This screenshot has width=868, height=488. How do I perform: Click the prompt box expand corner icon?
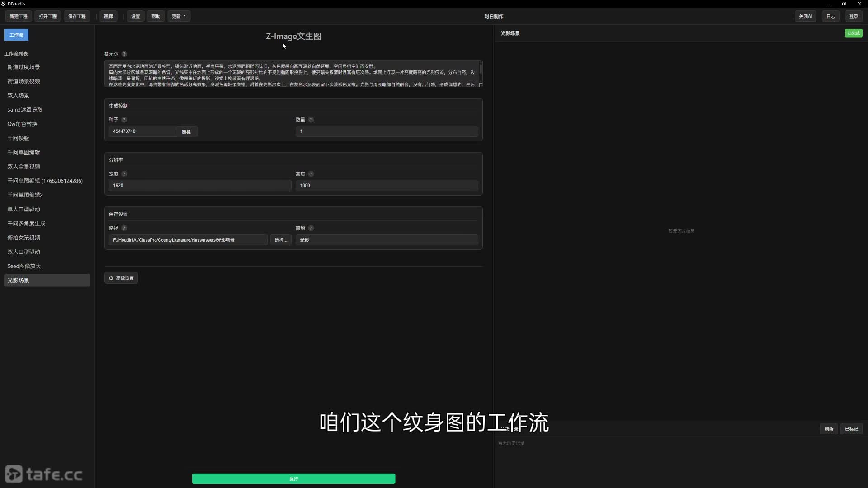[x=481, y=84]
